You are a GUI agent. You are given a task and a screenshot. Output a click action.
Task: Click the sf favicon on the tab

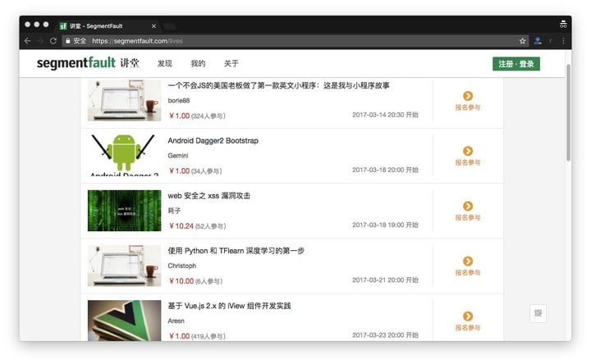coord(63,26)
